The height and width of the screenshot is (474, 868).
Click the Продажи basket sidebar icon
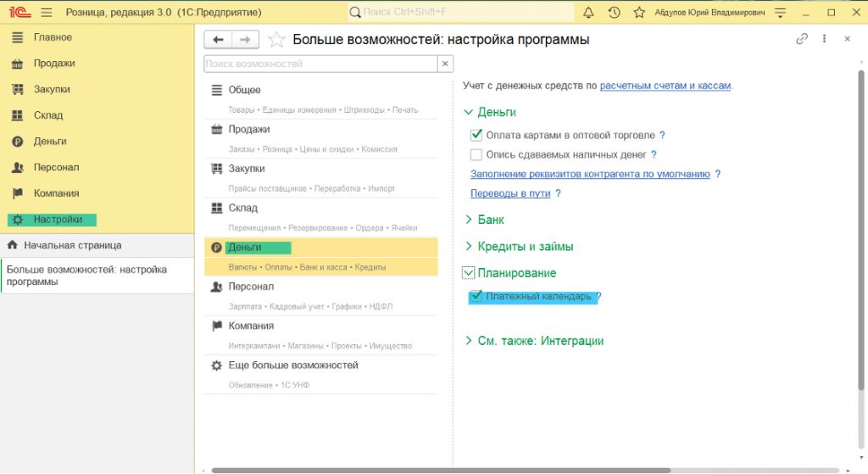[18, 63]
